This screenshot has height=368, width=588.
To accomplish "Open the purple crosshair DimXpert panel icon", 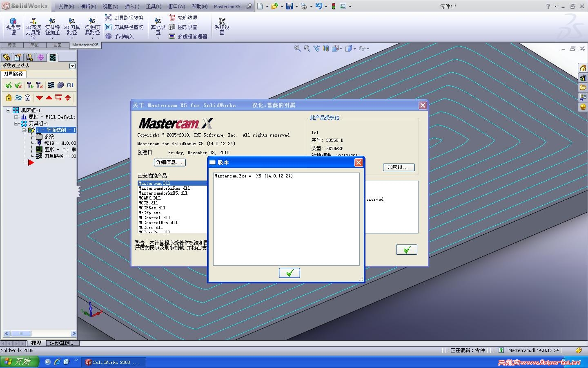I will pos(40,57).
